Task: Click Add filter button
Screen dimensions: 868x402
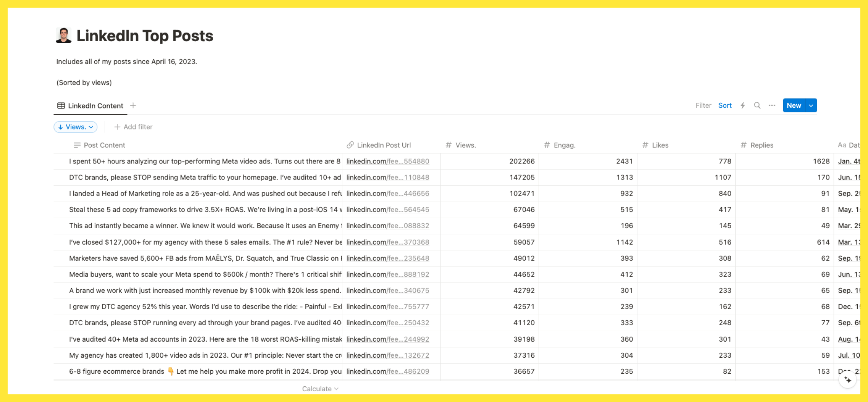Action: 133,127
